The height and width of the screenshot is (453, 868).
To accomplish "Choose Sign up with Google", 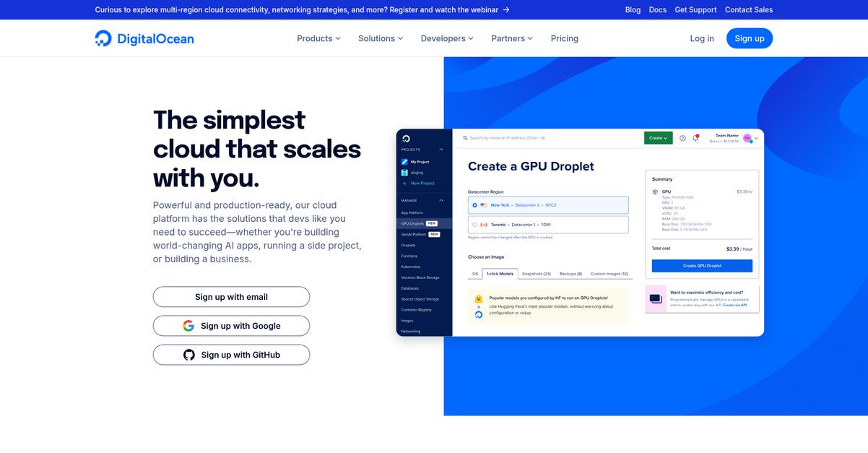I will (231, 326).
